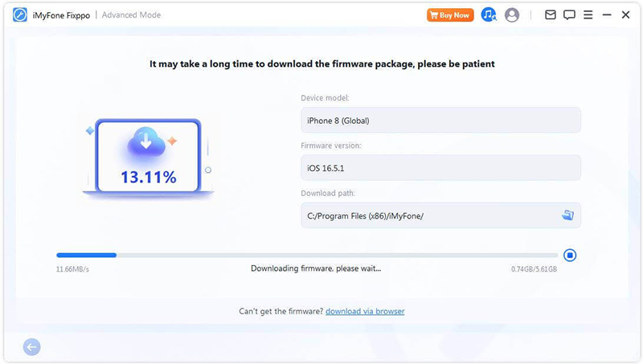Open the music tool icon

point(489,14)
